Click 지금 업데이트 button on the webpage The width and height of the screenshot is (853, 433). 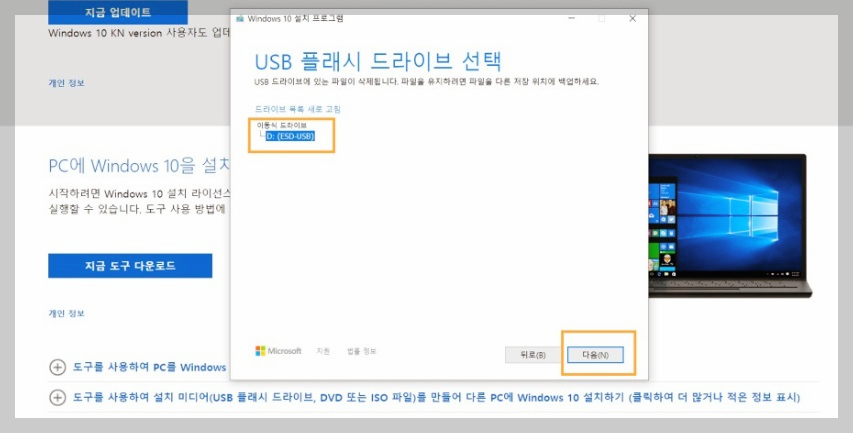(x=118, y=12)
